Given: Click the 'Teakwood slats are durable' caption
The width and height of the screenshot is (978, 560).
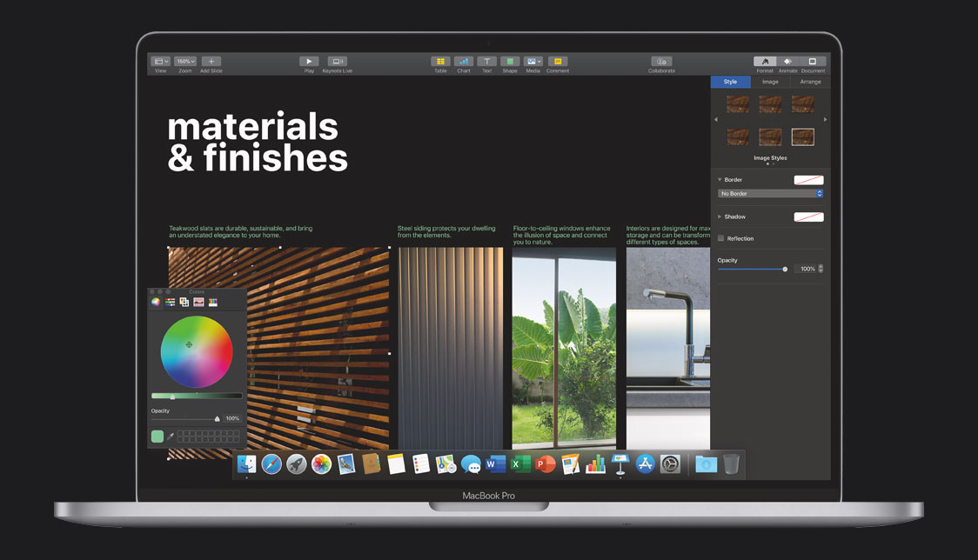Looking at the screenshot, I should tap(241, 232).
